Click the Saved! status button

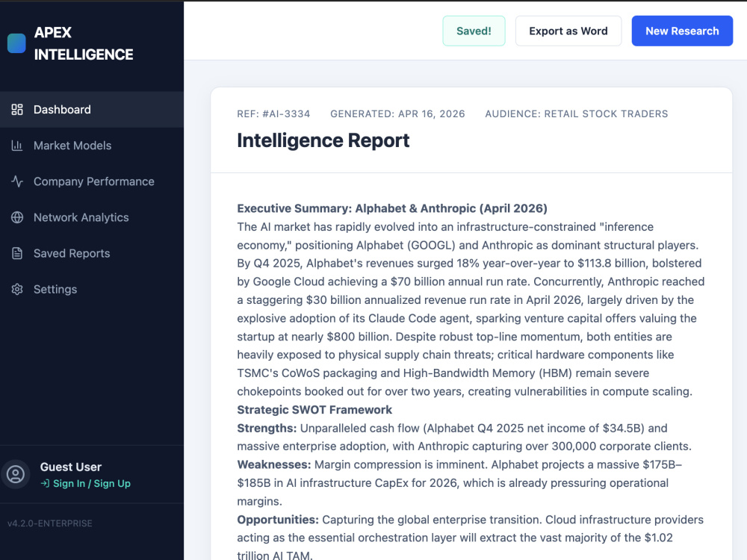[474, 31]
